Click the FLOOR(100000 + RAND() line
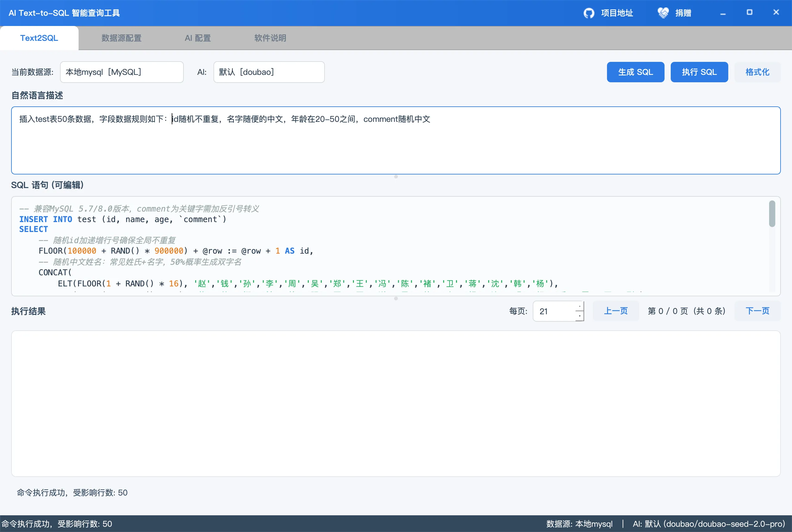792x532 pixels. (176, 251)
